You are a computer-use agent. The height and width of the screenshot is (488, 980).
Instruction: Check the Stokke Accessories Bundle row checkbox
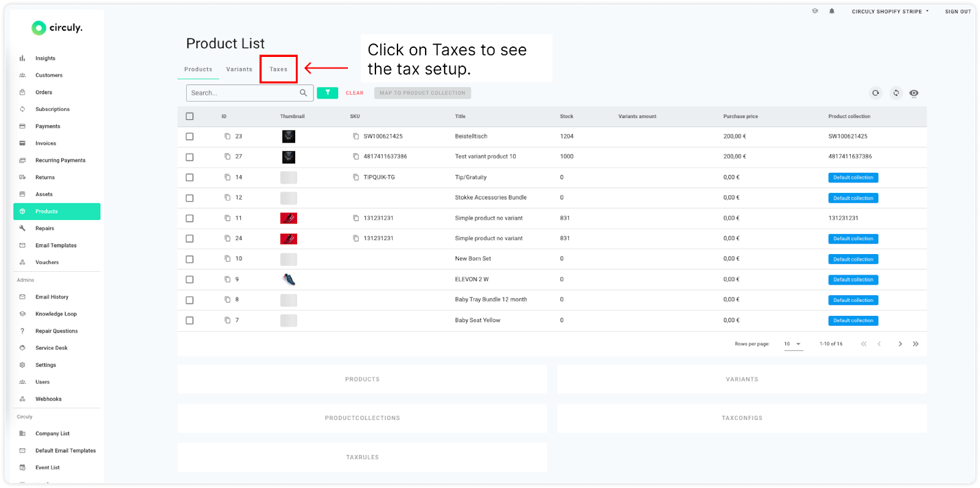(x=189, y=198)
